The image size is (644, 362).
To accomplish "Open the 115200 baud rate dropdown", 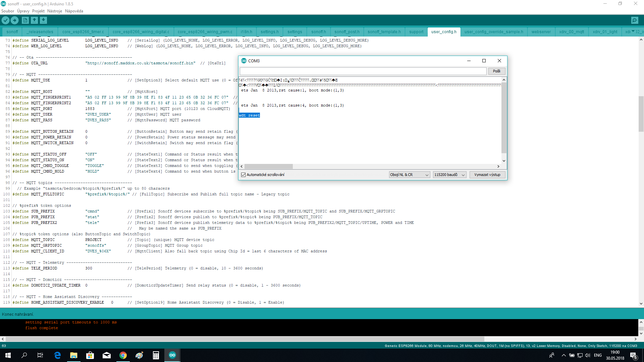I will point(449,175).
